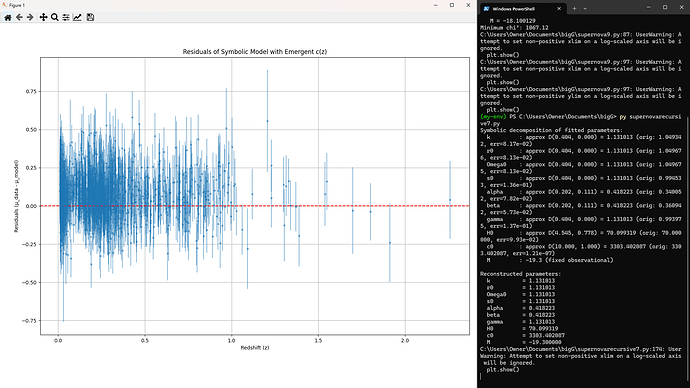The image size is (690, 388).
Task: Close the PowerShell terminal window
Action: 681,7
